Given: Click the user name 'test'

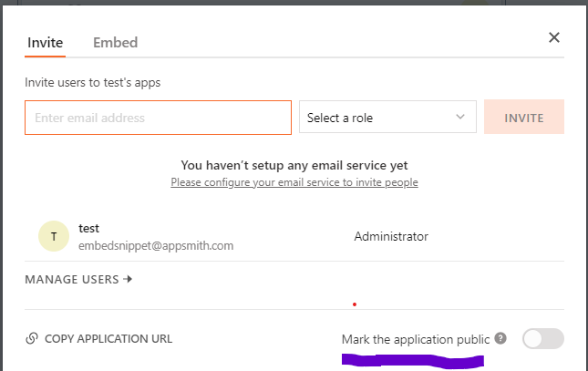Looking at the screenshot, I should click(88, 228).
